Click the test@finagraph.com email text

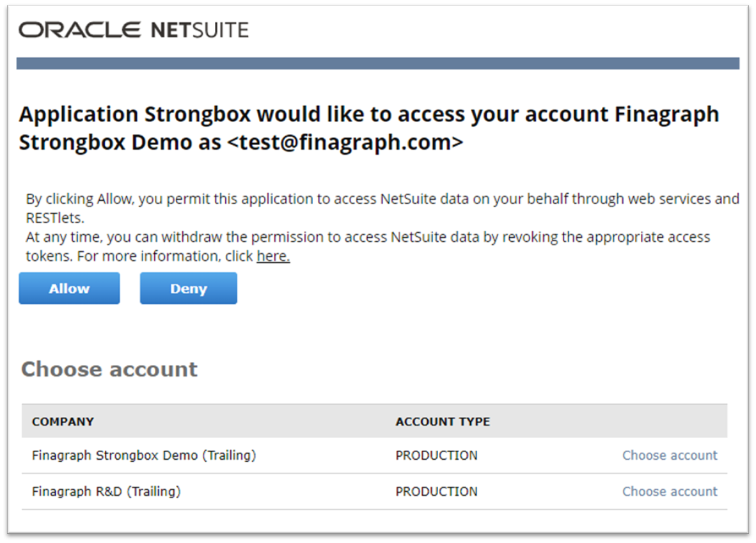coord(345,142)
